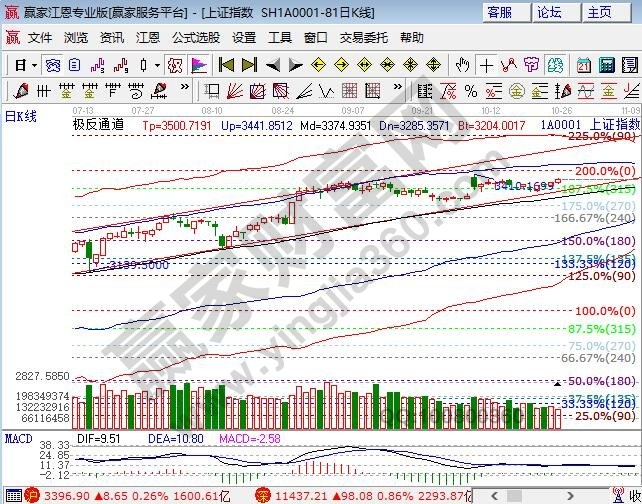This screenshot has height=504, width=642.
Task: Click the 客服 button in title bar
Action: click(x=498, y=12)
